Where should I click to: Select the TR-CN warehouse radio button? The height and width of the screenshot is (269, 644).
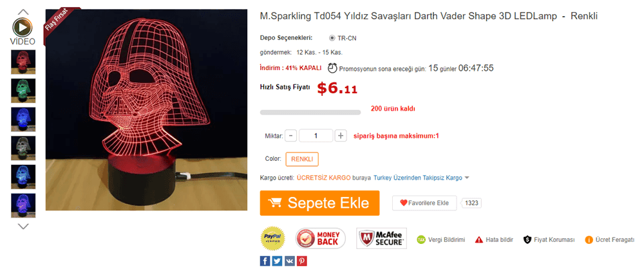[332, 38]
